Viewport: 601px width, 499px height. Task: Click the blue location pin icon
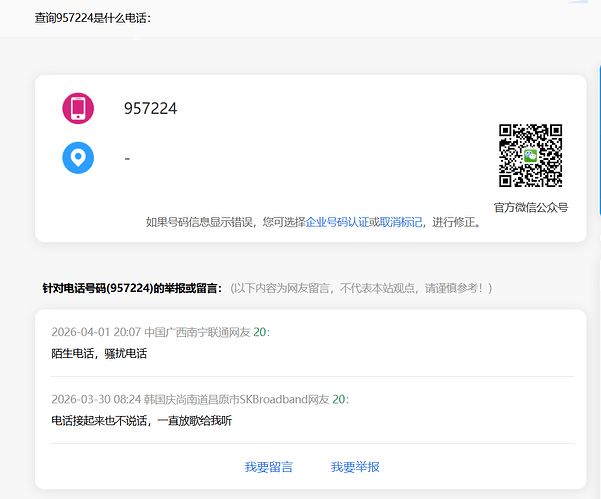tap(78, 158)
